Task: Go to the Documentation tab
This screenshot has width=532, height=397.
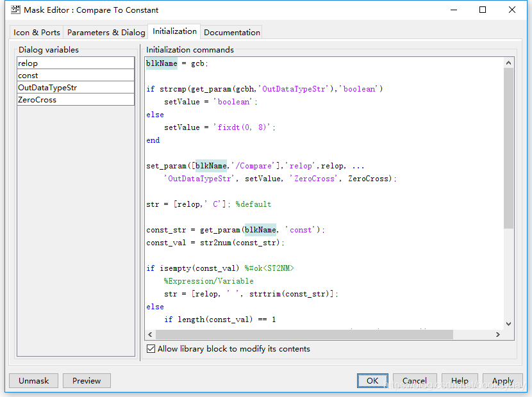Action: [x=232, y=33]
